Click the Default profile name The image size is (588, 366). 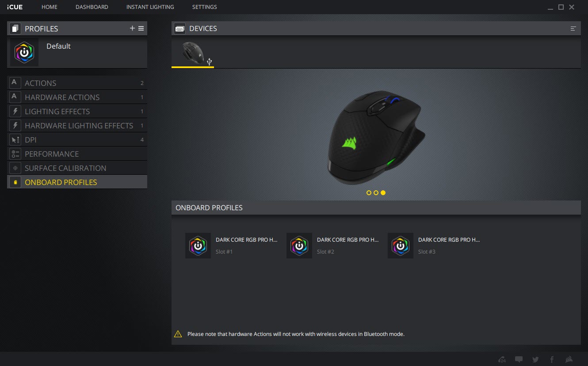tap(58, 46)
